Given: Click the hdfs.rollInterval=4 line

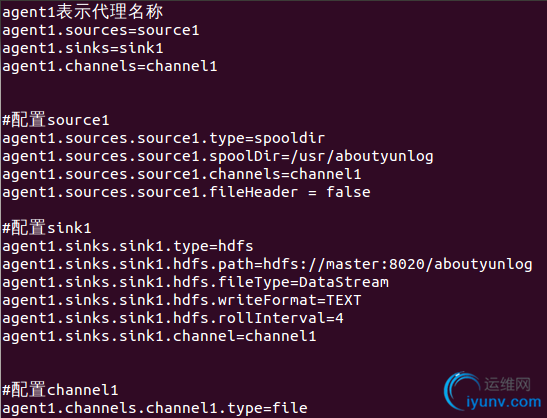Looking at the screenshot, I should point(173,318).
